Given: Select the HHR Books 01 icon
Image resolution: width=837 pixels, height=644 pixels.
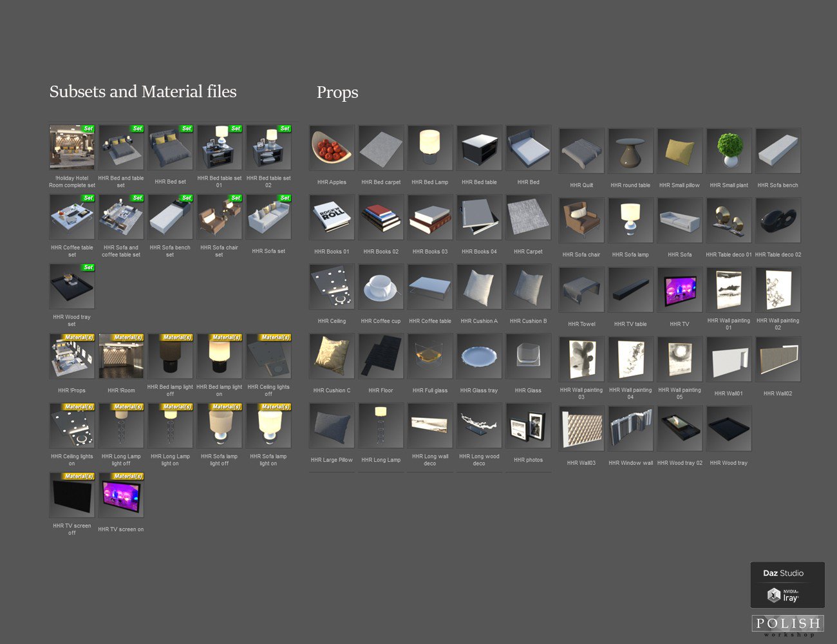Looking at the screenshot, I should (332, 218).
